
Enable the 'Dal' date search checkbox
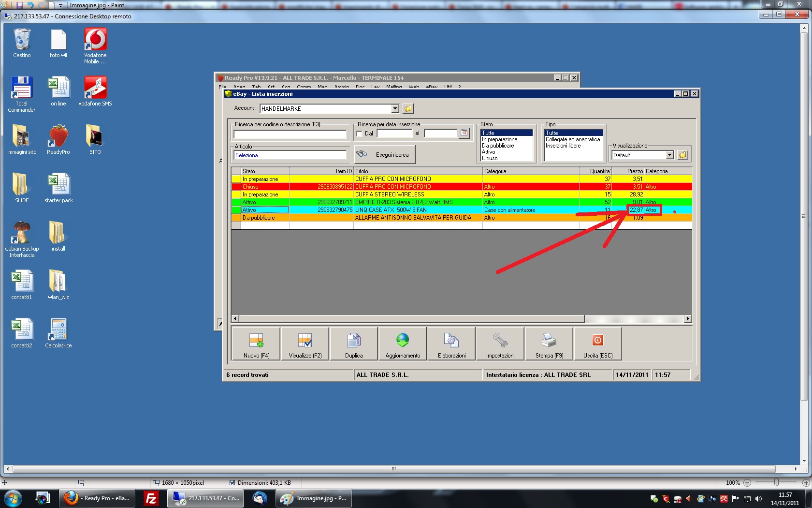point(359,134)
